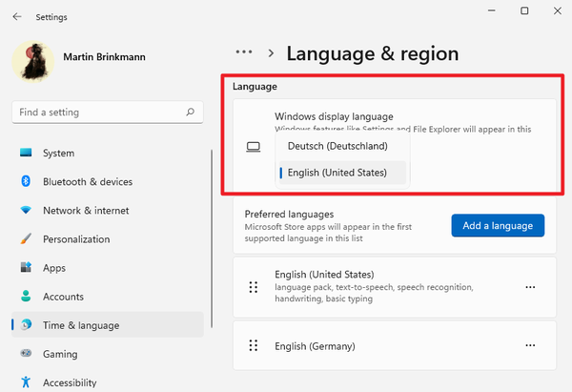The height and width of the screenshot is (392, 572).
Task: Click the Preferred languages heading
Action: pyautogui.click(x=289, y=214)
